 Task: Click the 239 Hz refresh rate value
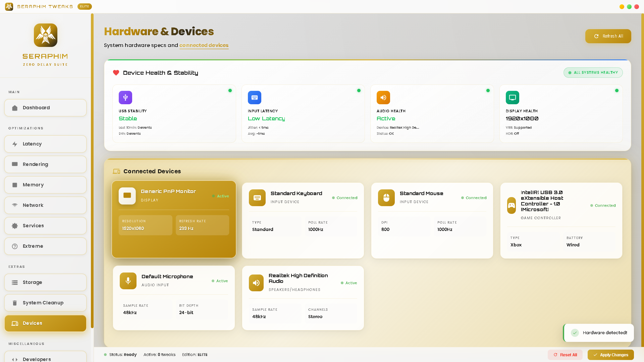[186, 229]
